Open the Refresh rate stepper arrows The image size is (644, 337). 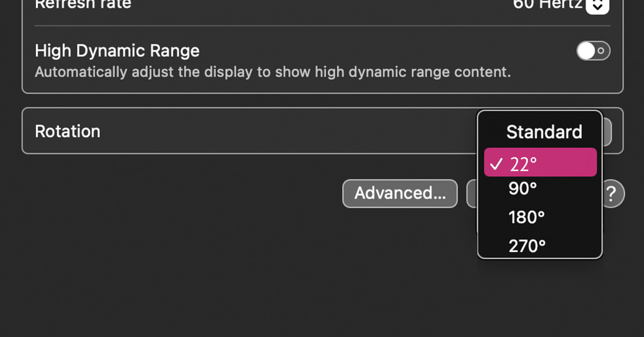tap(597, 5)
